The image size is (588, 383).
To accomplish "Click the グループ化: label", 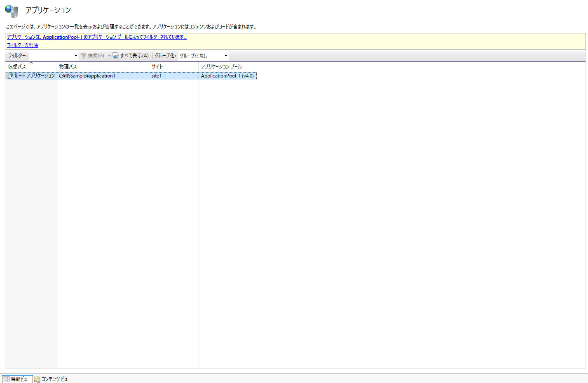I will pos(165,56).
